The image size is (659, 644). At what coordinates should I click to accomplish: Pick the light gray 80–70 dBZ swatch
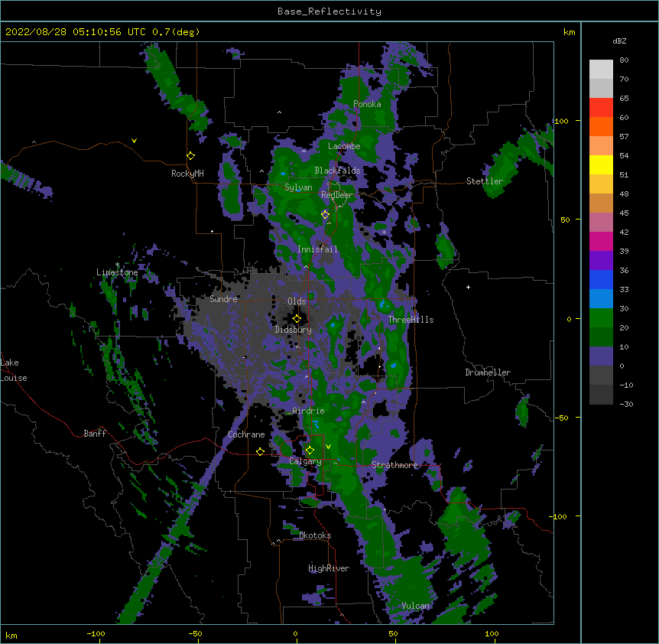coord(601,70)
